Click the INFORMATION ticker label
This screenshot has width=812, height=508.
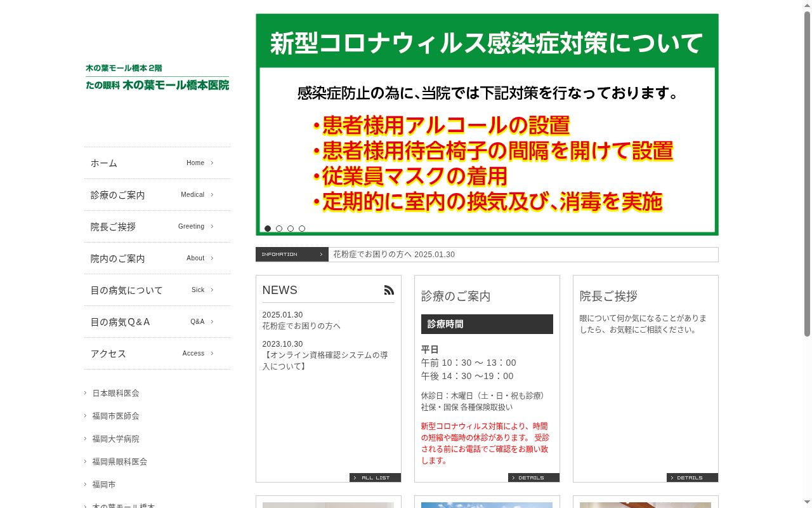292,255
